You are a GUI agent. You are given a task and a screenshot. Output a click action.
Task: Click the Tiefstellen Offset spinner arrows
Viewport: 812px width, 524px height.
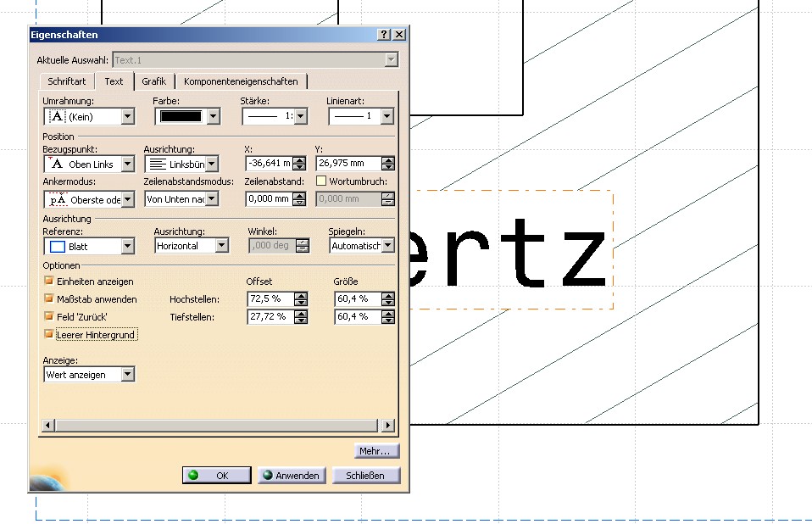(301, 316)
